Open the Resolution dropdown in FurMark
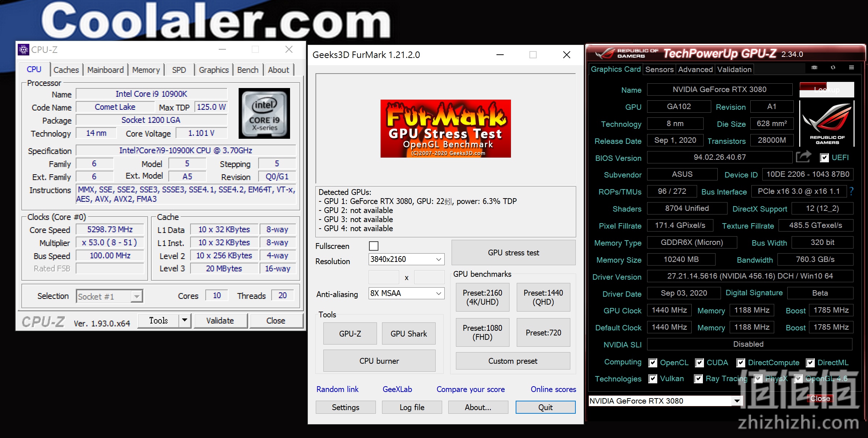 (x=406, y=259)
